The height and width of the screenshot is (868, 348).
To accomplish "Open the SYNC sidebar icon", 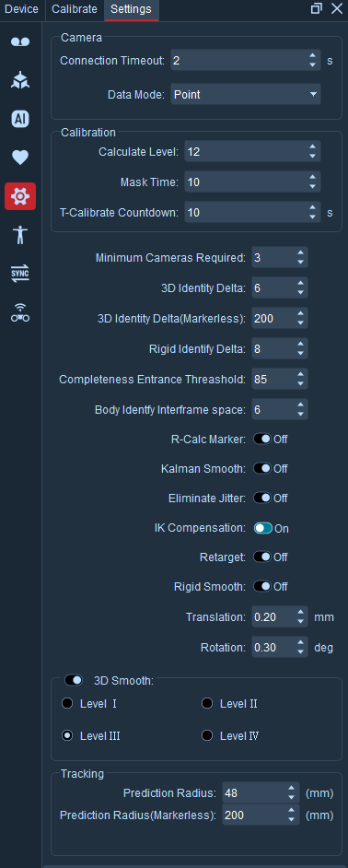I will (x=20, y=274).
